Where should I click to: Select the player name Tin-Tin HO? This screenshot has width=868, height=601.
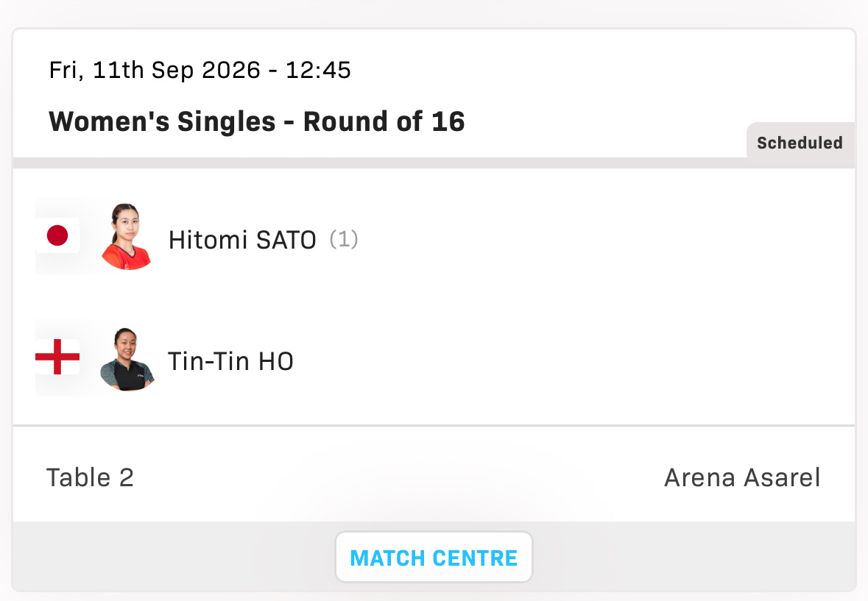(230, 362)
